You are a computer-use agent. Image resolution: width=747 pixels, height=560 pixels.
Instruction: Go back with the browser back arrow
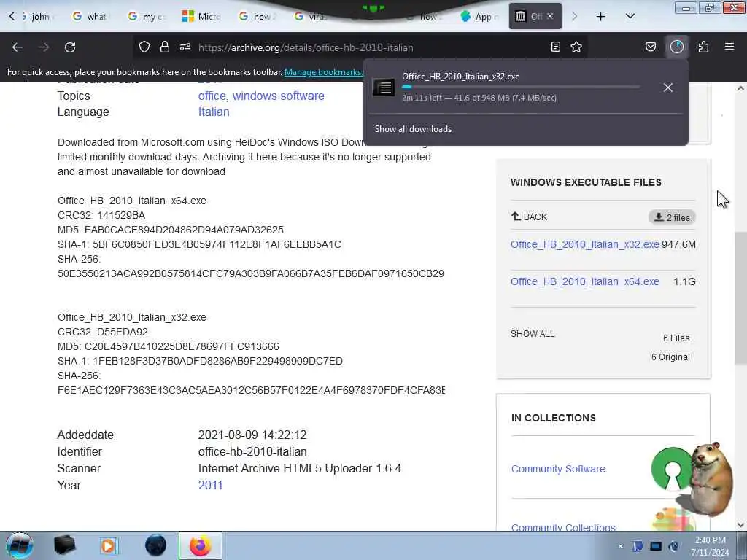(18, 47)
